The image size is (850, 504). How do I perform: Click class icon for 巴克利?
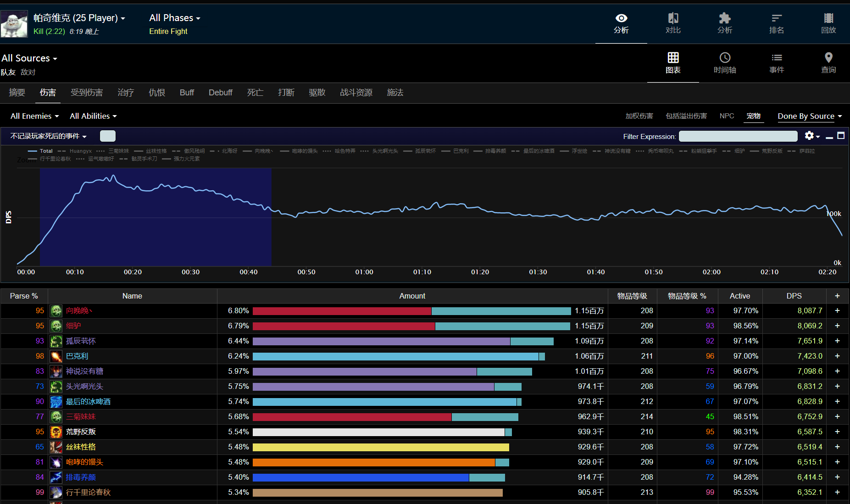(x=56, y=356)
